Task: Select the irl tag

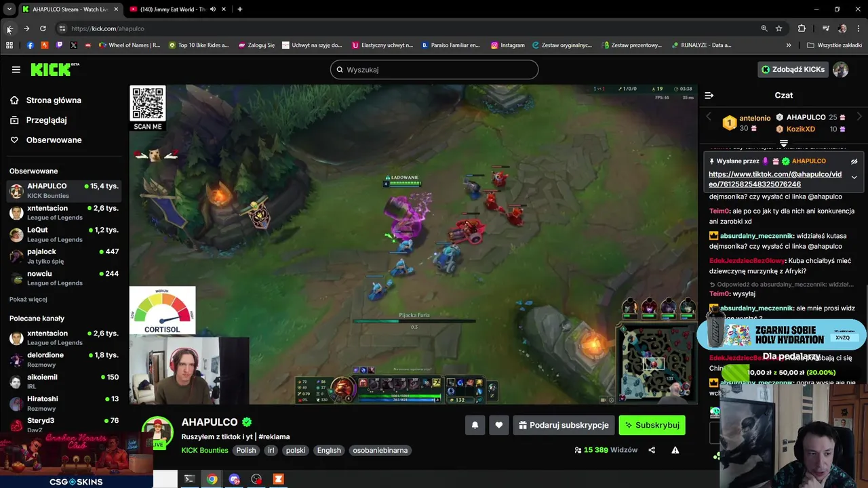Action: pyautogui.click(x=271, y=450)
